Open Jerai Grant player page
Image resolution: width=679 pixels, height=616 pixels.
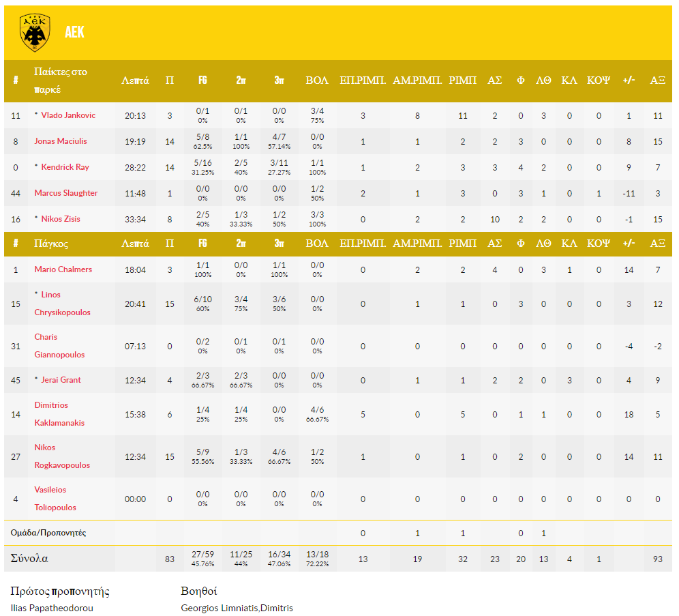61,380
